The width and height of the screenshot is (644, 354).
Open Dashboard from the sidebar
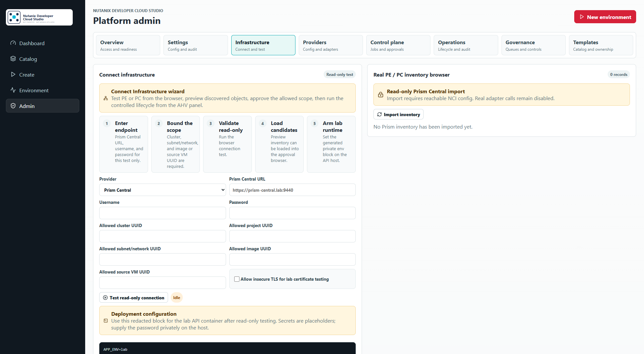(x=43, y=43)
